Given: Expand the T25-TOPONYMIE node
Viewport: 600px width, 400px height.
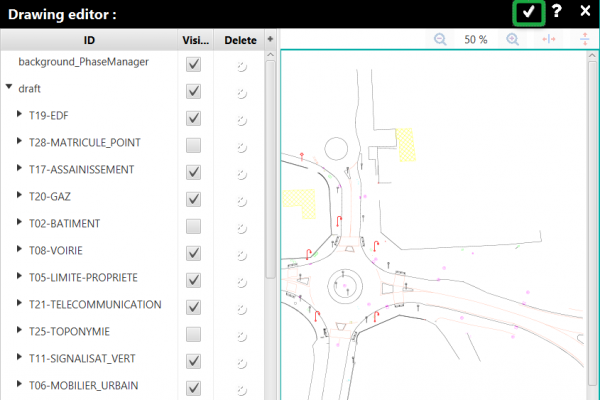Looking at the screenshot, I should click(x=19, y=330).
